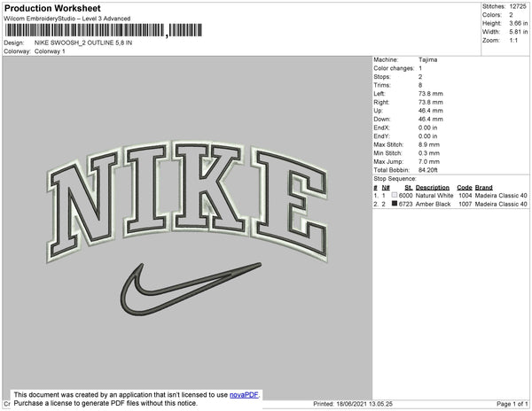Click the NIKE embroidered lettering preview

(x=187, y=200)
